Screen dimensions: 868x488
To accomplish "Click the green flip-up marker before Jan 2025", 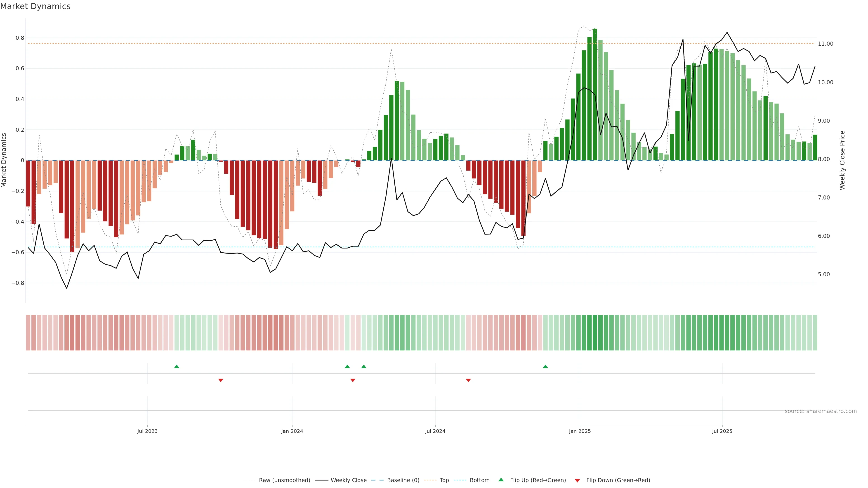I will pyautogui.click(x=545, y=366).
